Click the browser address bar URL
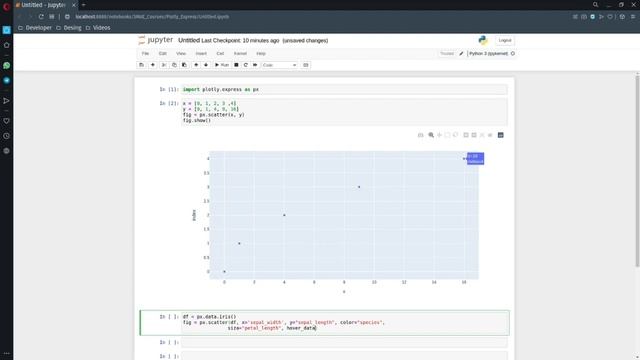The width and height of the screenshot is (640, 360). [152, 17]
